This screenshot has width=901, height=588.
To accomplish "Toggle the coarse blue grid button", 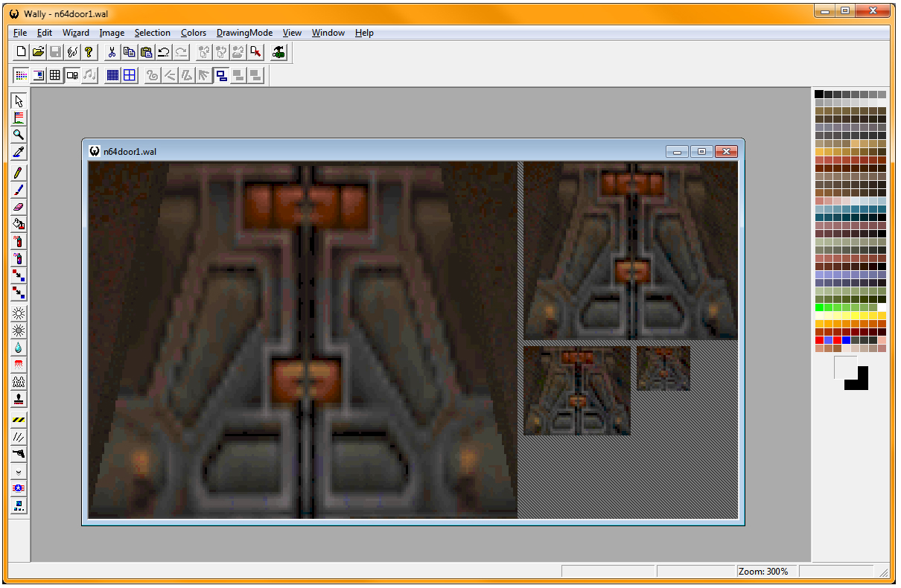I will pos(130,75).
